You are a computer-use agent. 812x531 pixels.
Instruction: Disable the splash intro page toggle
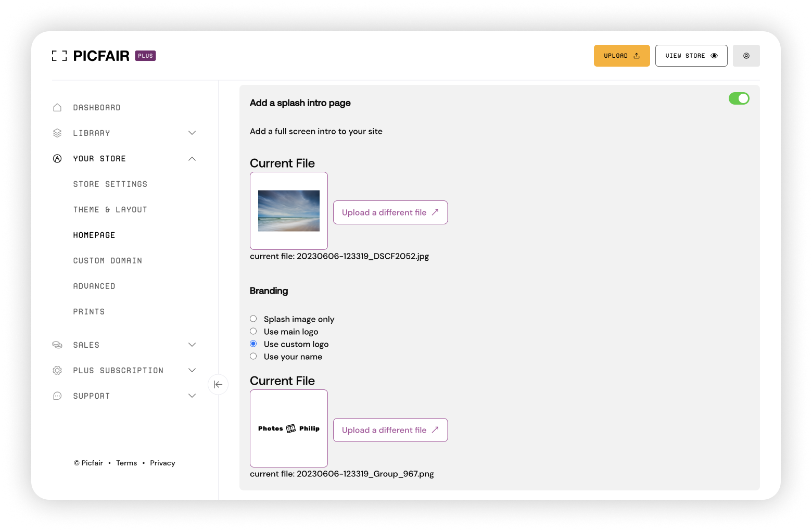(739, 98)
